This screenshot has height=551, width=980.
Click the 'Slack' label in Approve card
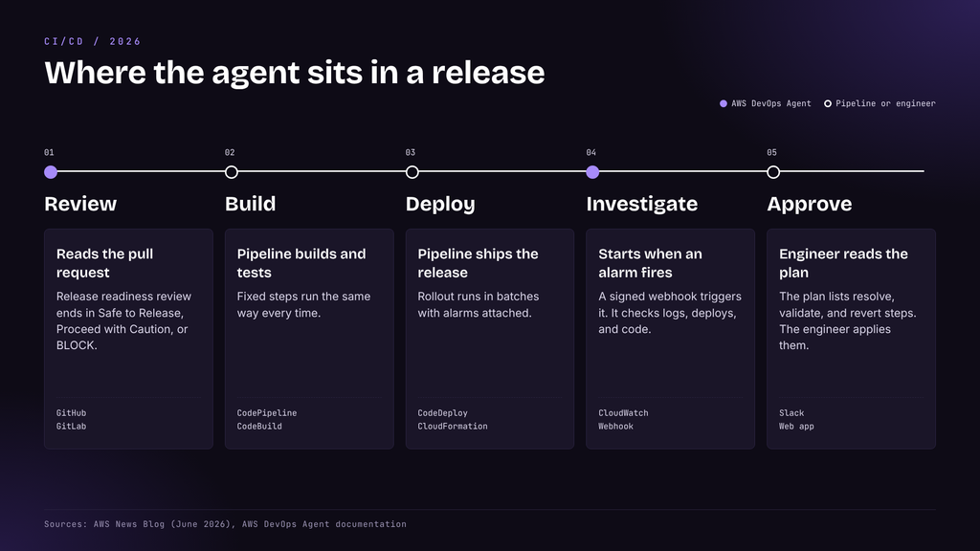tap(791, 413)
